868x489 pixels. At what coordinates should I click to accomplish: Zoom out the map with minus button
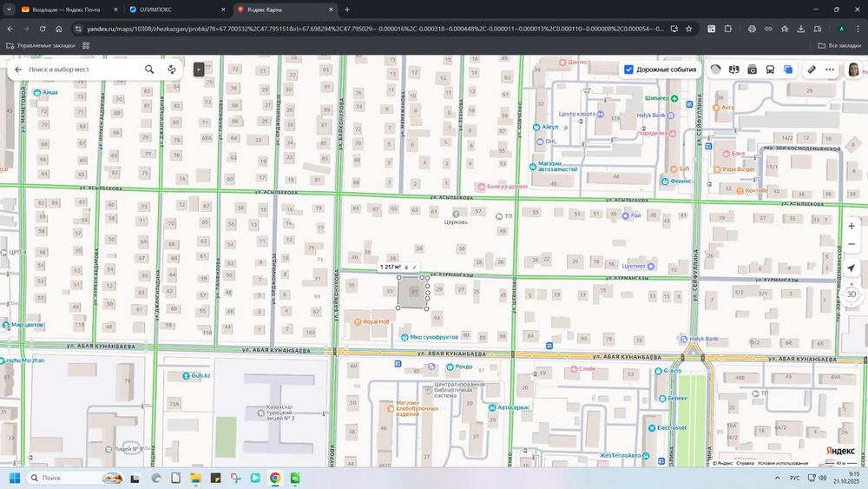point(852,245)
